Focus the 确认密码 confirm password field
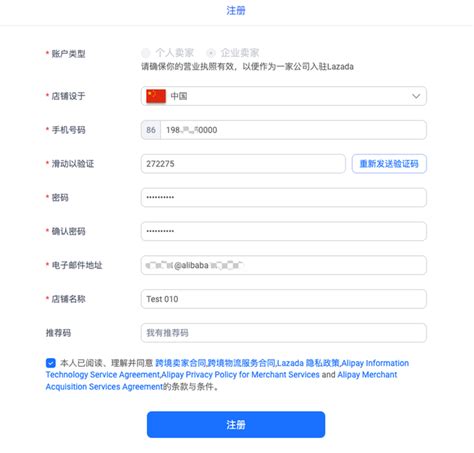Viewport: 474px width, 453px height. [x=284, y=231]
